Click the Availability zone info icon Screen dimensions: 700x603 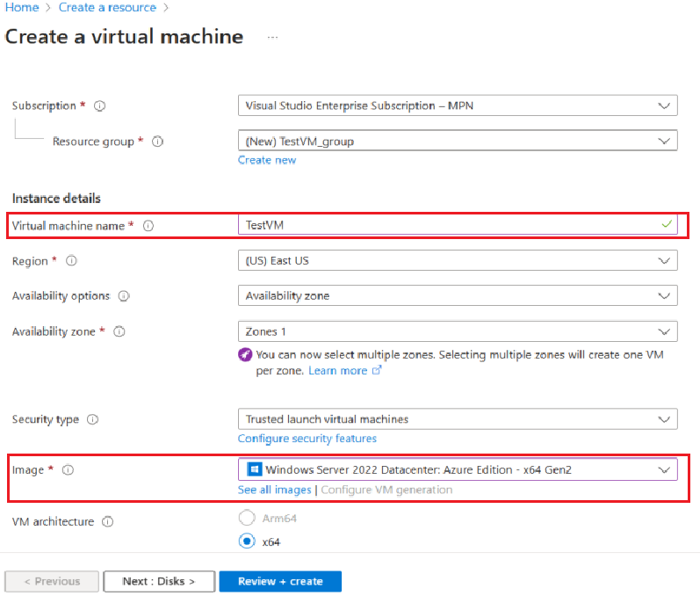point(119,331)
